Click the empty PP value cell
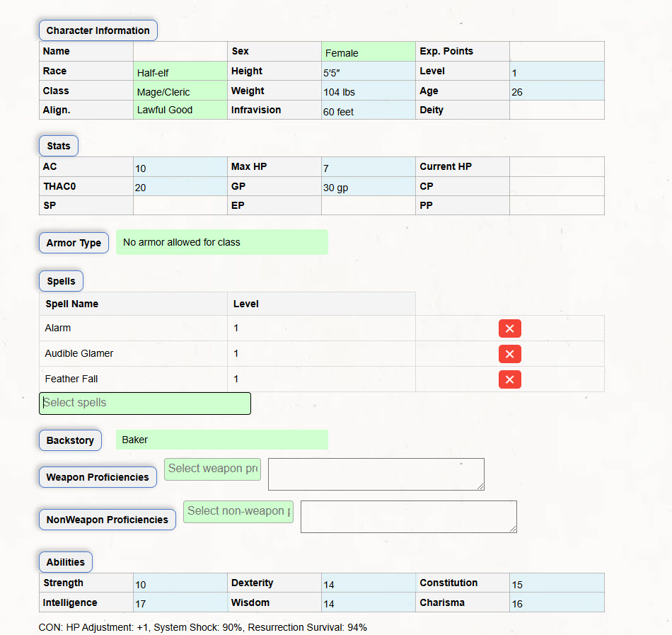This screenshot has height=635, width=672. pyautogui.click(x=557, y=205)
